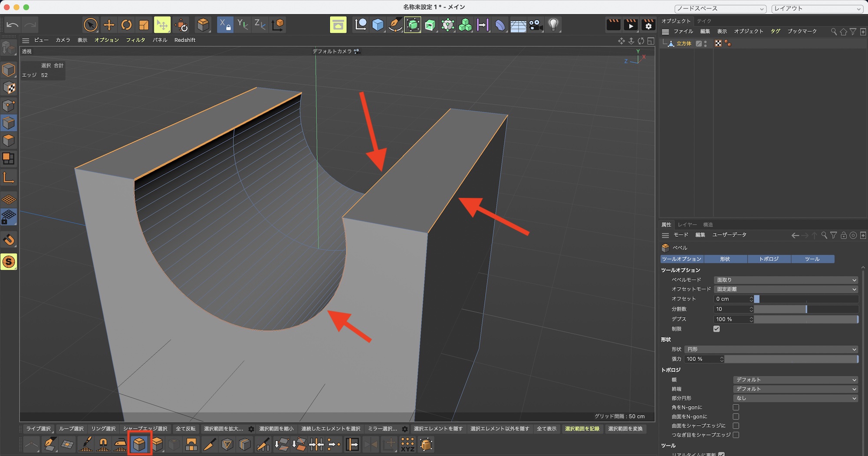
Task: Switch to the トポロジ tab
Action: [769, 259]
